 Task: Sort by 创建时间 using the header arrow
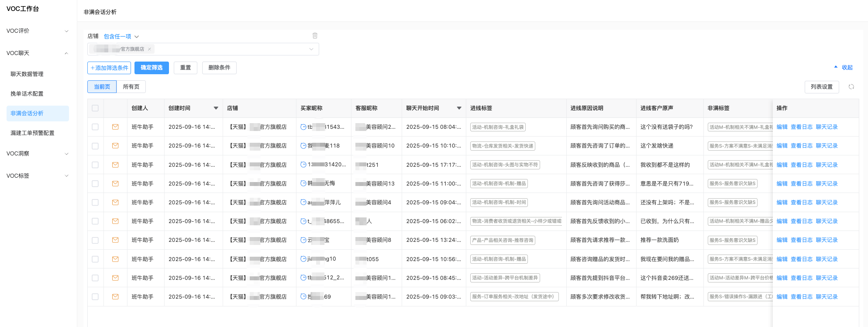coord(216,108)
